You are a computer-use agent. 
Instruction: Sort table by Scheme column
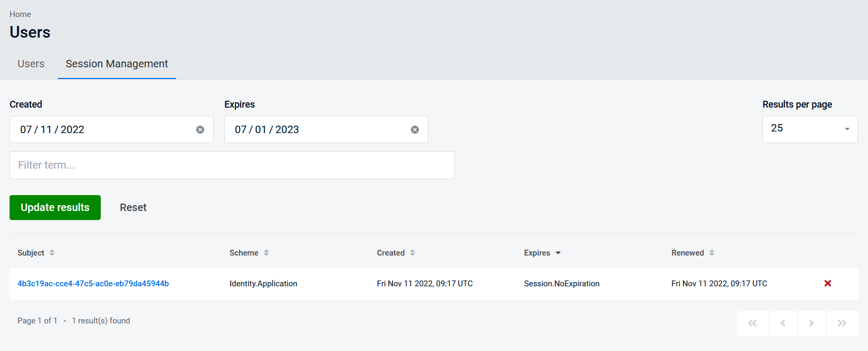click(249, 253)
